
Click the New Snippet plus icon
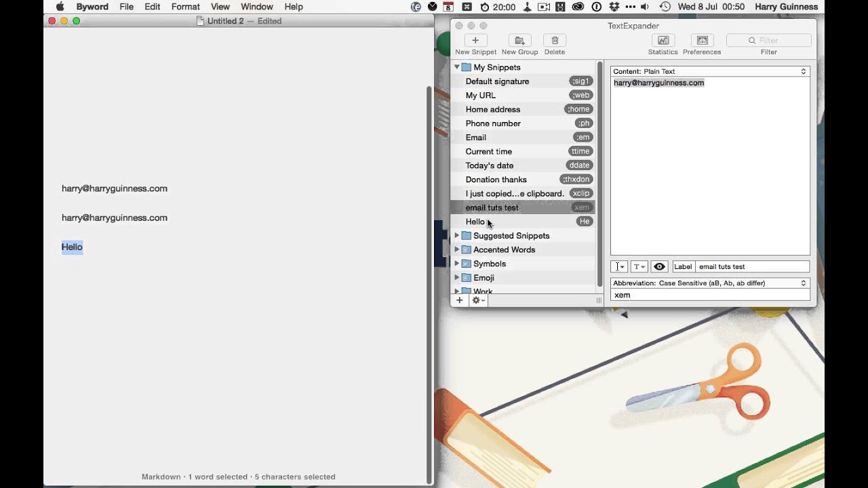pos(475,41)
